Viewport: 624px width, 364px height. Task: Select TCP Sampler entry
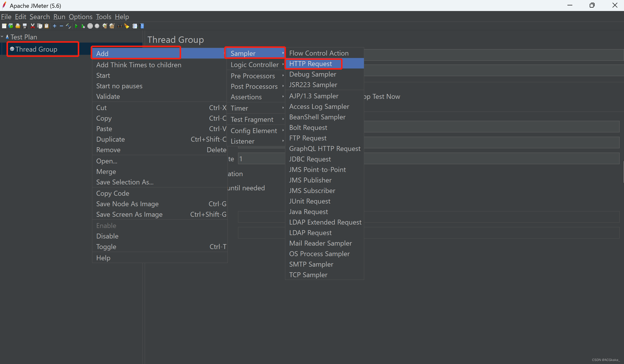click(324, 275)
